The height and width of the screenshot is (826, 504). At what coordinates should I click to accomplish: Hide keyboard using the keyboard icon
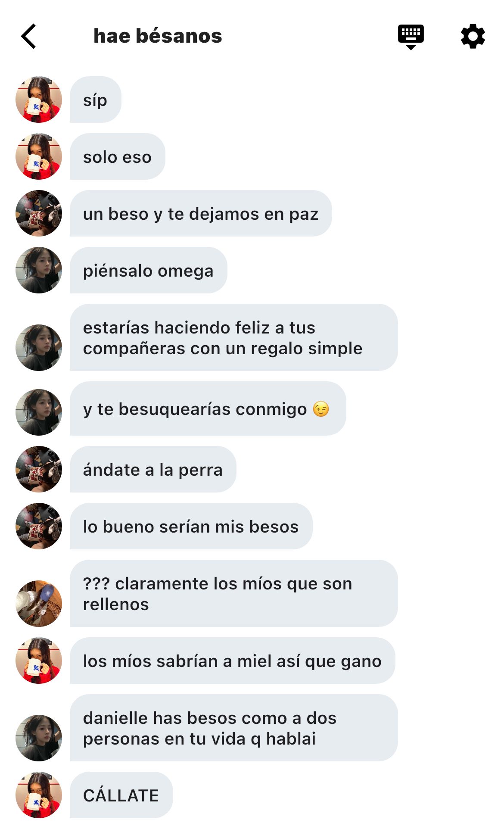click(x=411, y=37)
